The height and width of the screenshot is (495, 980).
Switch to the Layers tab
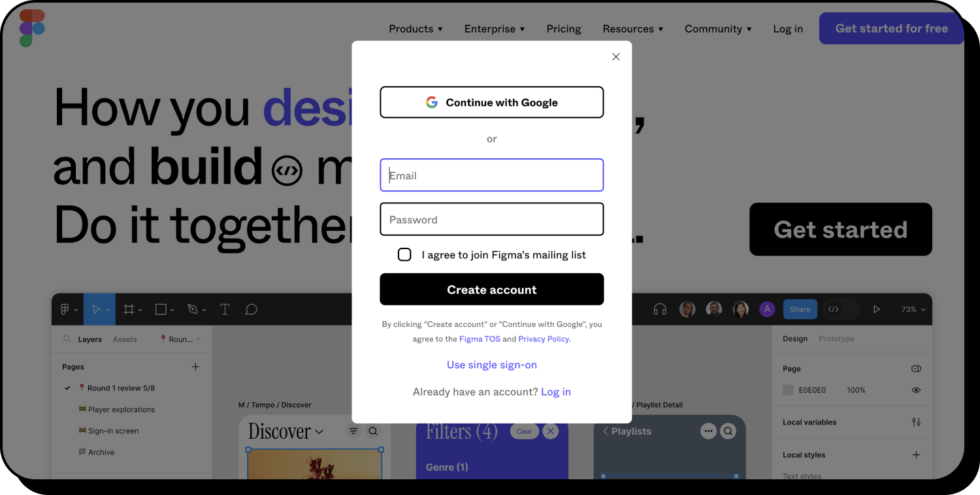(90, 339)
